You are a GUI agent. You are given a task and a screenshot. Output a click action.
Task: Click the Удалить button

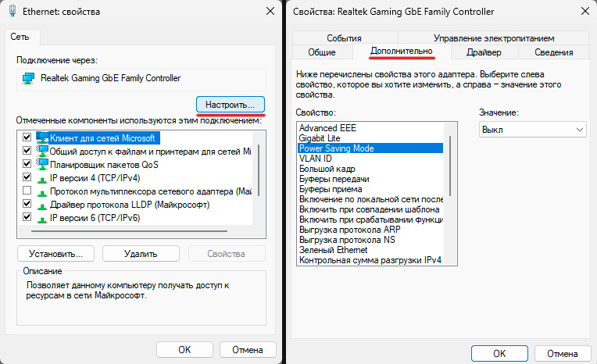[x=141, y=254]
